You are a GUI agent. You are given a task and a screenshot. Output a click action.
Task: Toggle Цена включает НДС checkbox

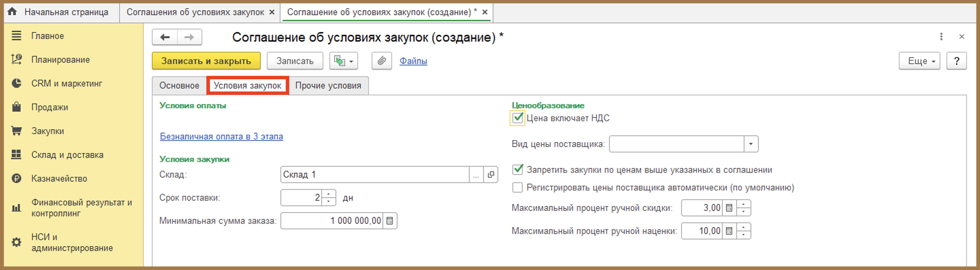pos(517,118)
